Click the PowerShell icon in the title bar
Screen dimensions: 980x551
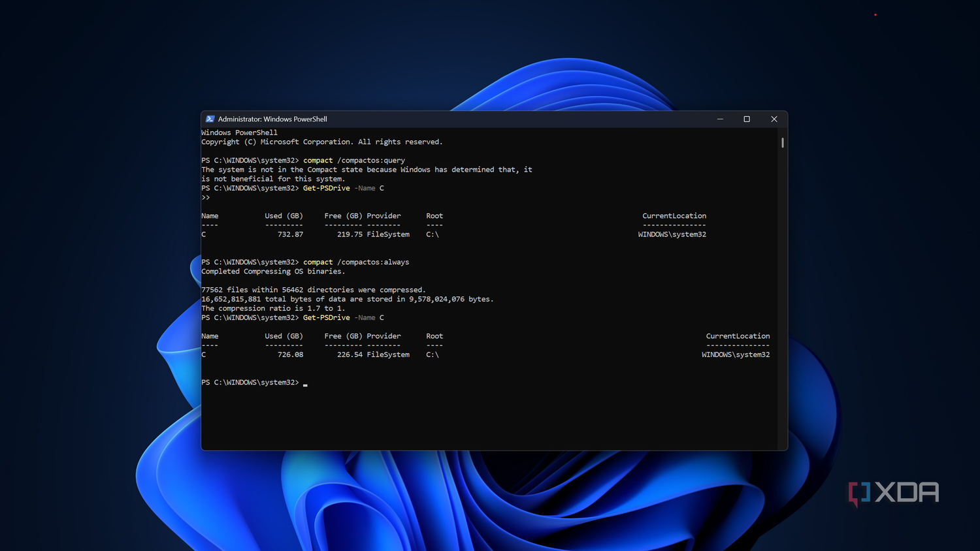[x=210, y=119]
